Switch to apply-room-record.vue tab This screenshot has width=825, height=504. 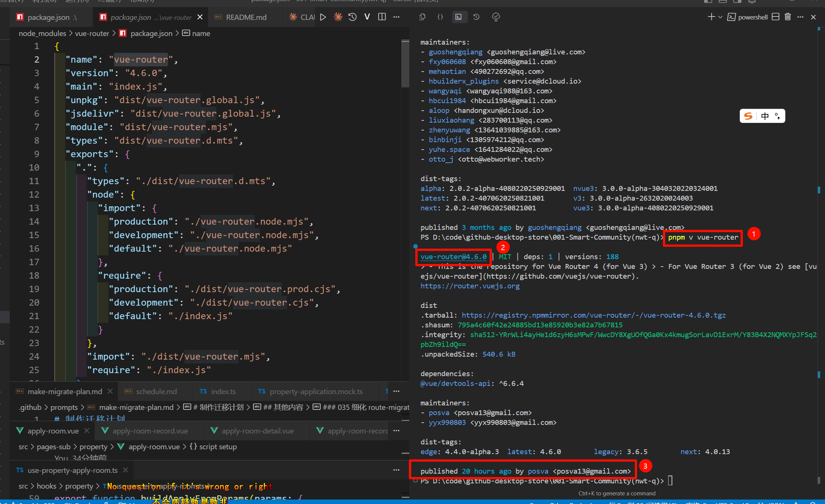pos(150,431)
